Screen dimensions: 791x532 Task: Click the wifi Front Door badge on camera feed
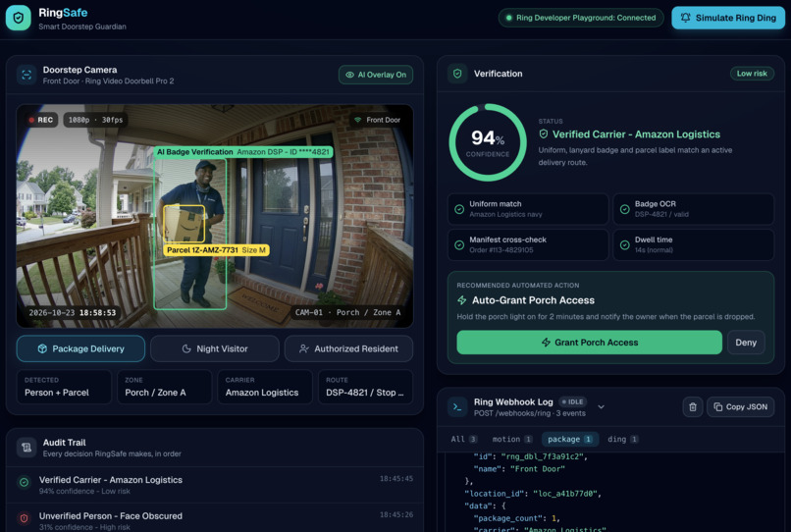click(377, 120)
